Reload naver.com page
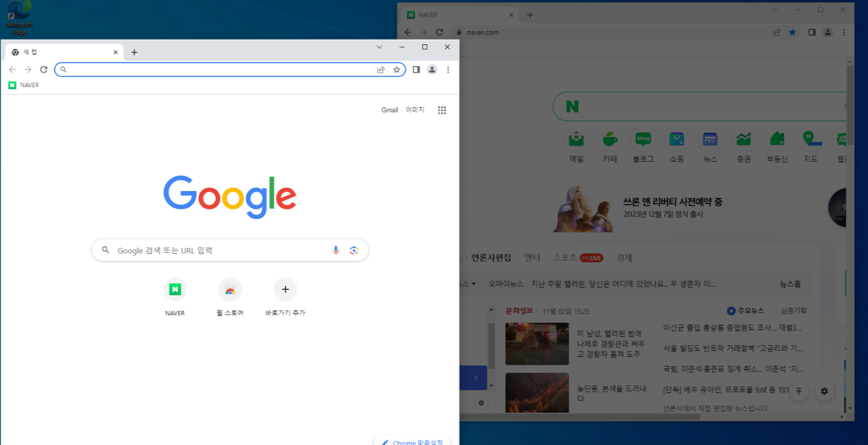Screen dimensions: 868x445 pyautogui.click(x=439, y=32)
